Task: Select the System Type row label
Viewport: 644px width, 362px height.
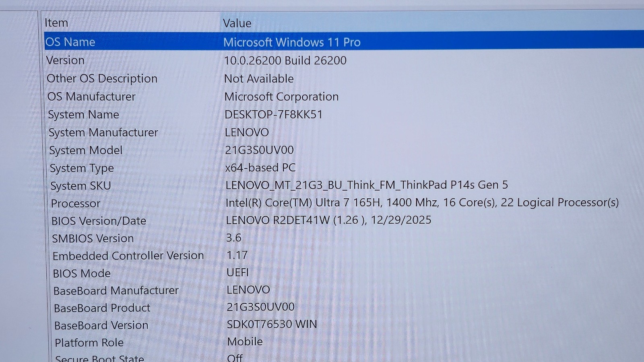Action: pos(82,168)
